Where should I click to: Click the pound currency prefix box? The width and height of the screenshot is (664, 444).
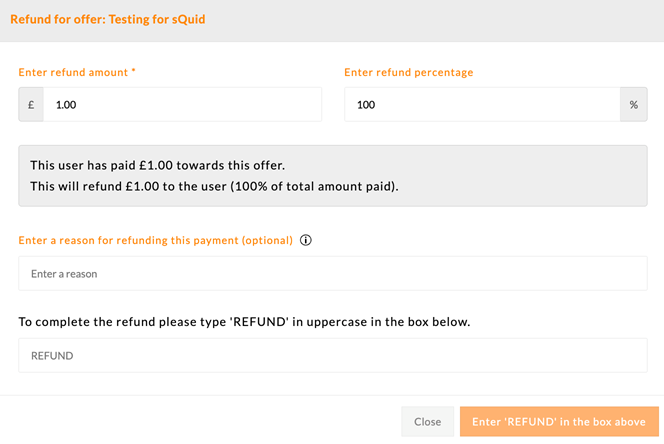click(x=31, y=105)
